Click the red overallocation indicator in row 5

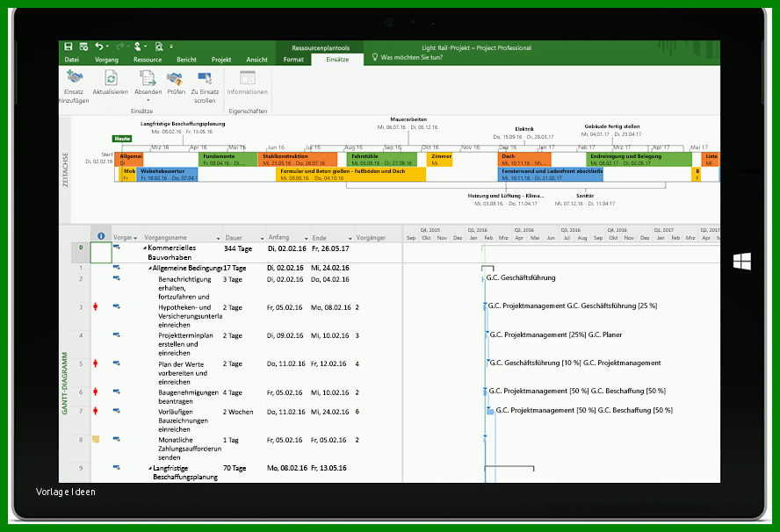click(x=96, y=363)
